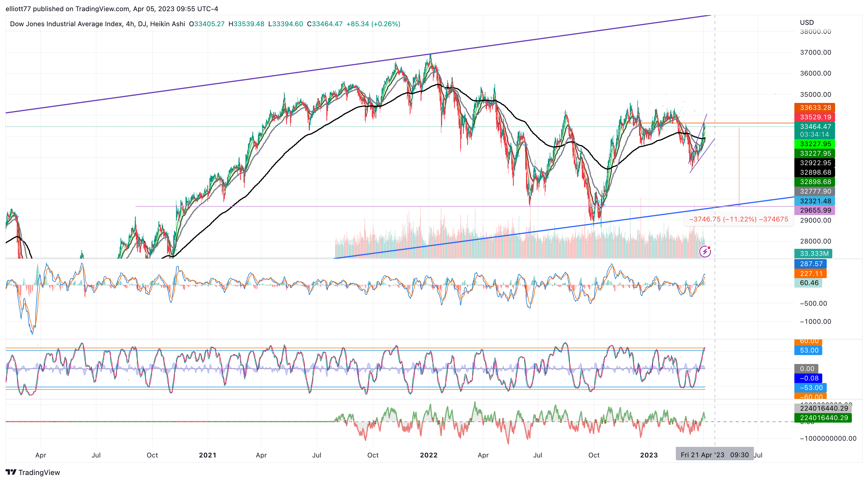Click the -53.00 oscillator level label
The height and width of the screenshot is (482, 868).
tap(810, 388)
